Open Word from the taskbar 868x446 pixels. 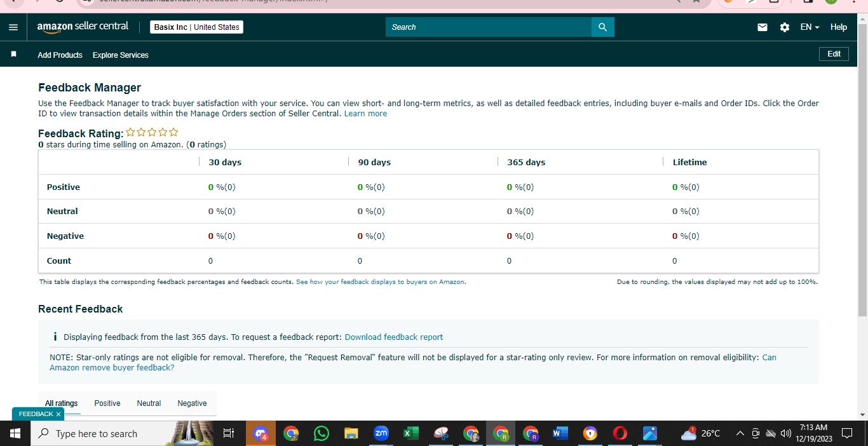pos(560,433)
